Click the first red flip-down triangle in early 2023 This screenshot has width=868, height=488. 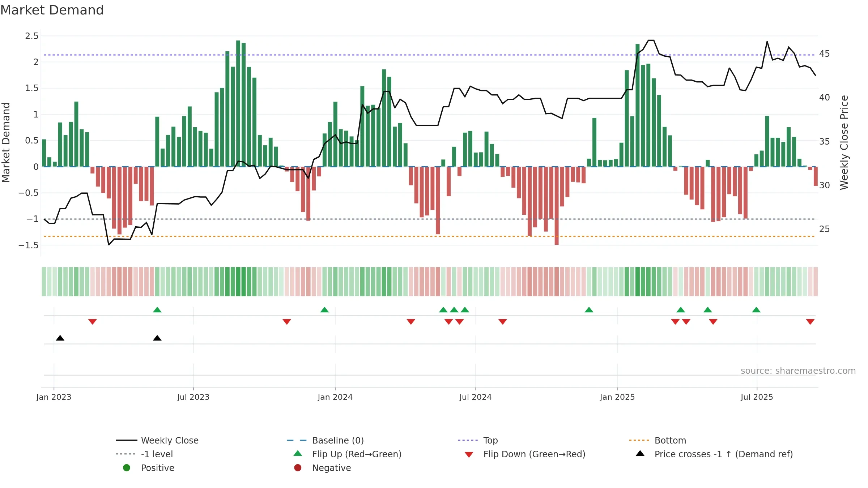(93, 322)
